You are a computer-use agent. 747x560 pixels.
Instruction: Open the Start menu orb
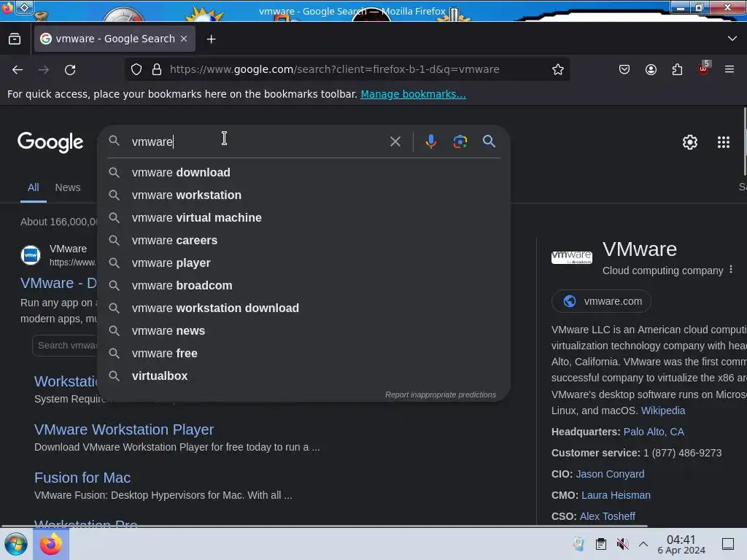click(16, 544)
